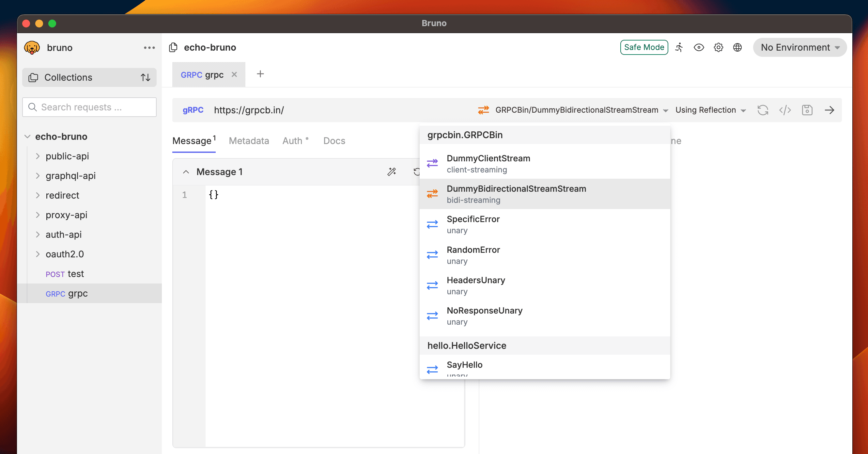
Task: Click the magic wand prettify icon in Message 1
Action: (x=392, y=172)
